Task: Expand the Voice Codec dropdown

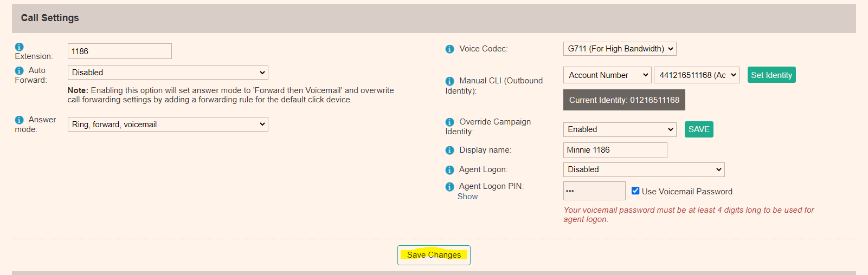Action: click(x=620, y=49)
